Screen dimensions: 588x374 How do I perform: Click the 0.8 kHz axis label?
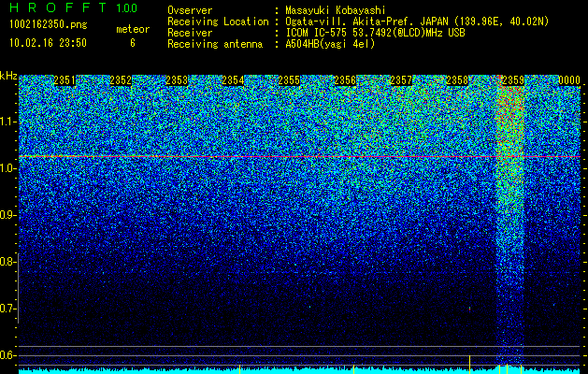pos(7,262)
